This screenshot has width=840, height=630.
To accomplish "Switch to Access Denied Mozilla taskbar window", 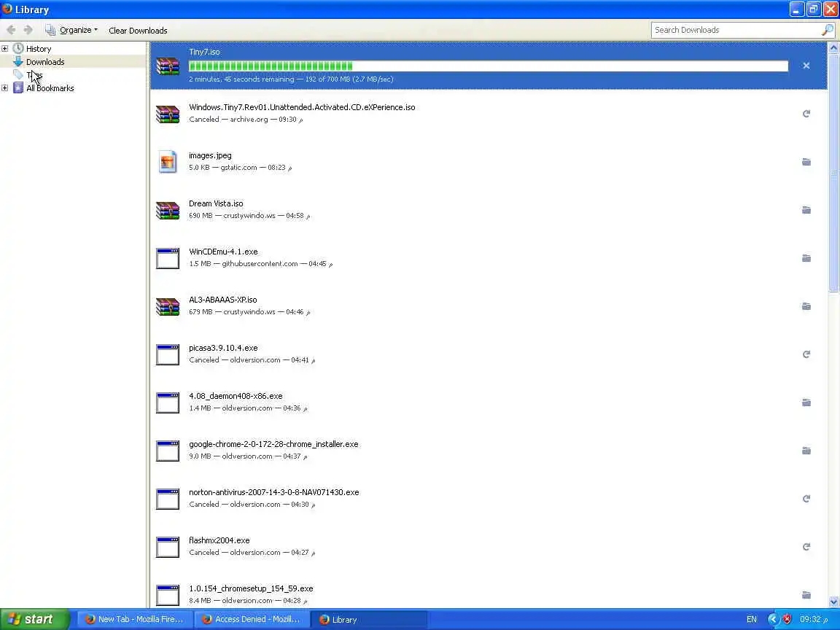I will click(x=251, y=619).
